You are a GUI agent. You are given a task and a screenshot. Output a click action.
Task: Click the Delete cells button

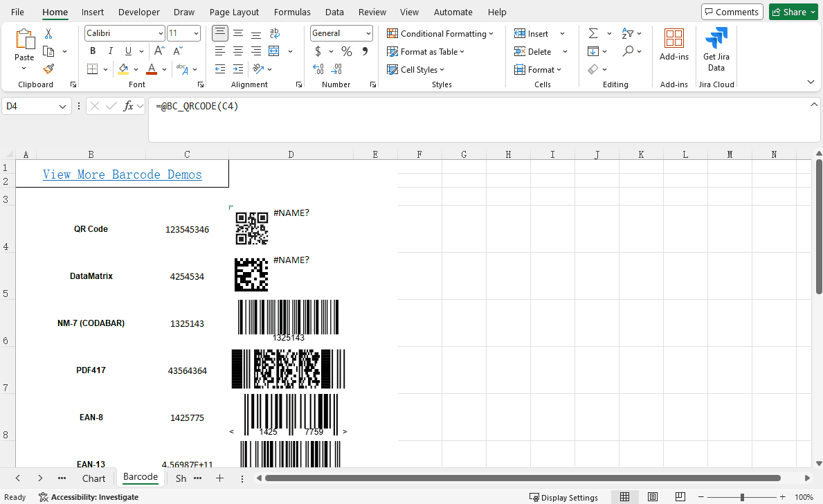pos(533,51)
